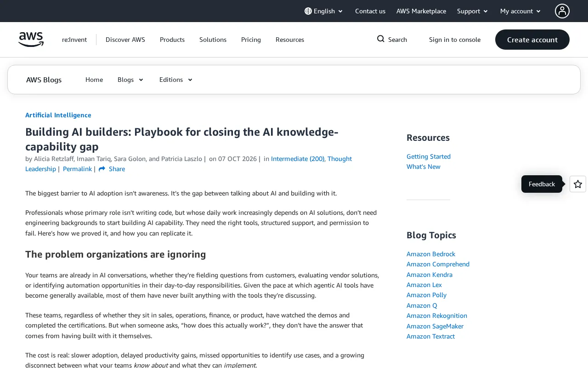This screenshot has height=368, width=588.
Task: Open the Support dropdown menu
Action: tap(473, 11)
